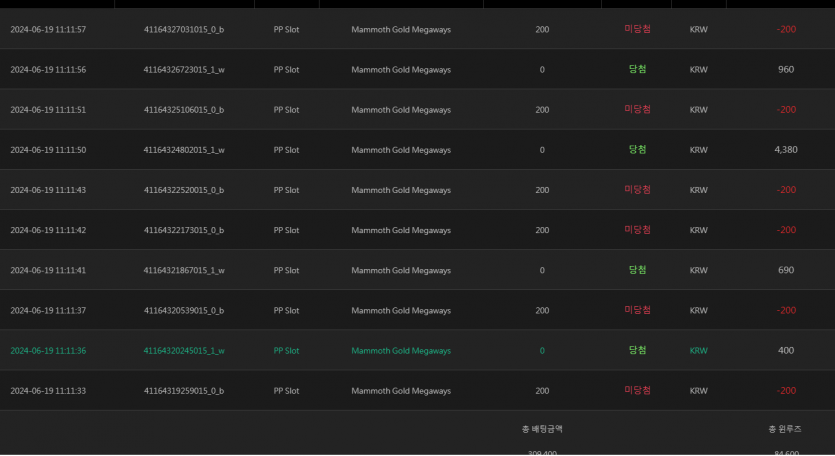Image resolution: width=835 pixels, height=456 pixels.
Task: Select the timestamp 2024-06-19 11:11:56
Action: coord(48,70)
